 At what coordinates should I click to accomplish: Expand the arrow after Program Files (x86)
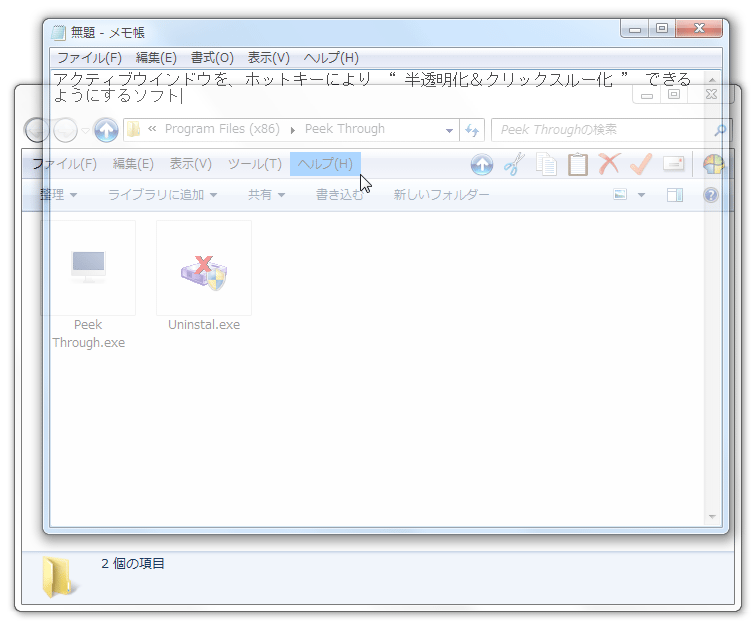(x=293, y=130)
